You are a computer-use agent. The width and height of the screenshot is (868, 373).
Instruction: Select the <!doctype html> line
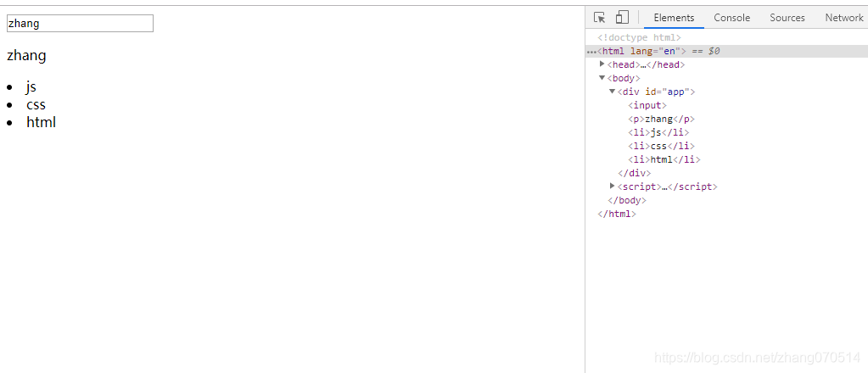click(640, 37)
